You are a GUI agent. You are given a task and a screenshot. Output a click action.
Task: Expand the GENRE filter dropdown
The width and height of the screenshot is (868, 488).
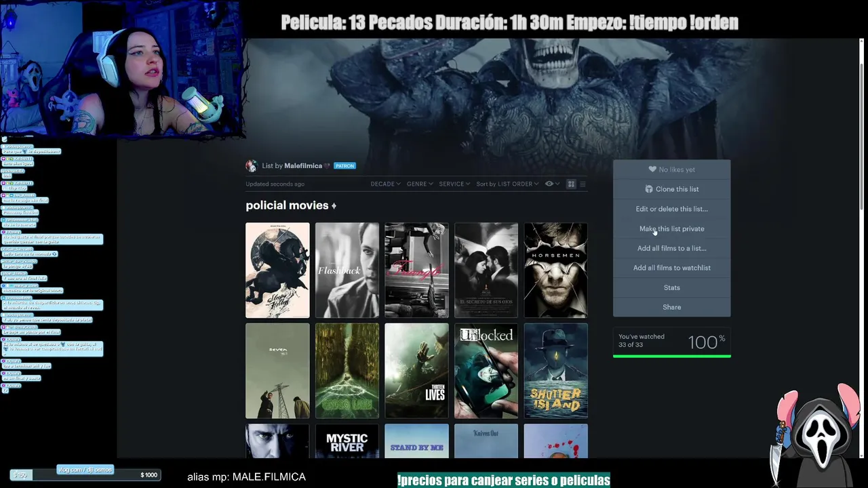click(420, 184)
